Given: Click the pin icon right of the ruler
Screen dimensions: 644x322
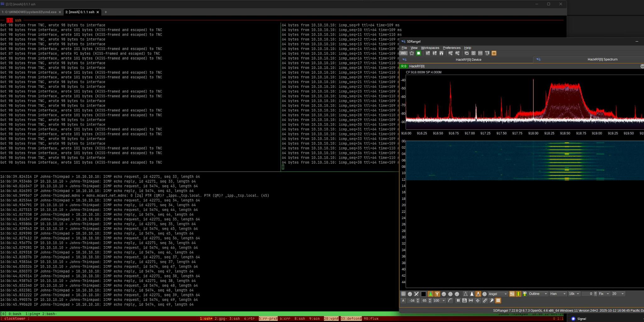Looking at the screenshot, I should coord(492,301).
